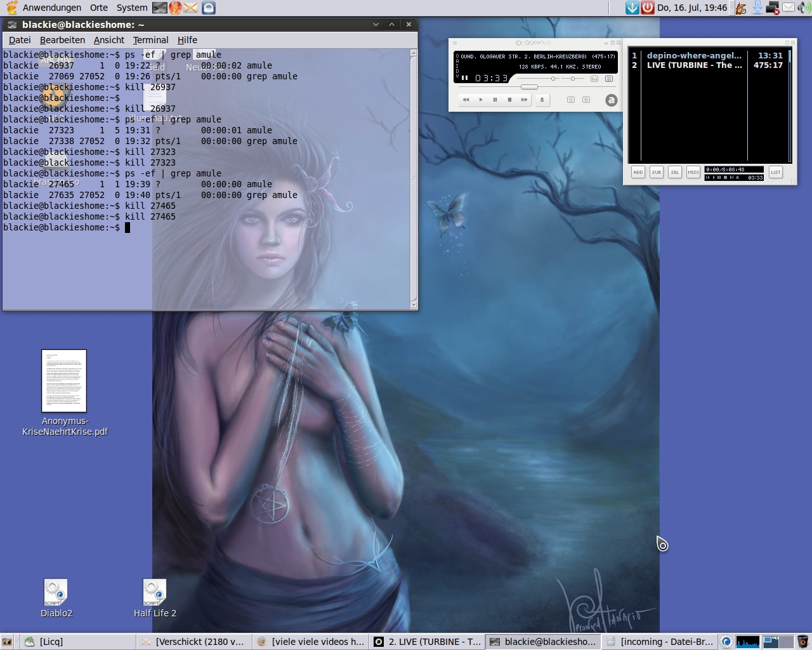Select playlist track LIVE (TURBINE - The ...

click(707, 65)
